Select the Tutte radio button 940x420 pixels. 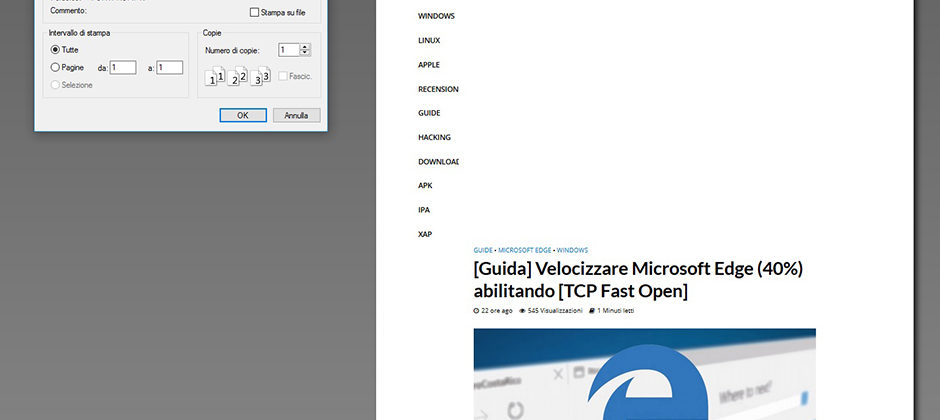coord(55,50)
